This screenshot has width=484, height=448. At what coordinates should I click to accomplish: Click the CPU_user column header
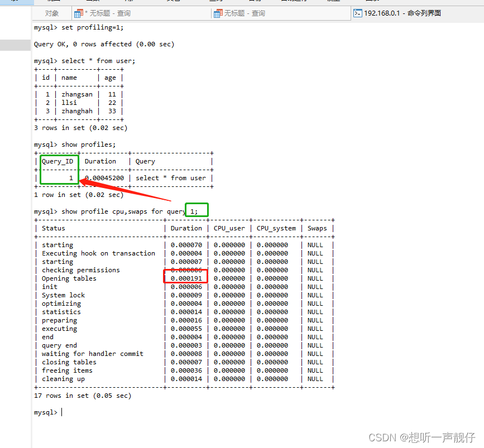coord(229,228)
